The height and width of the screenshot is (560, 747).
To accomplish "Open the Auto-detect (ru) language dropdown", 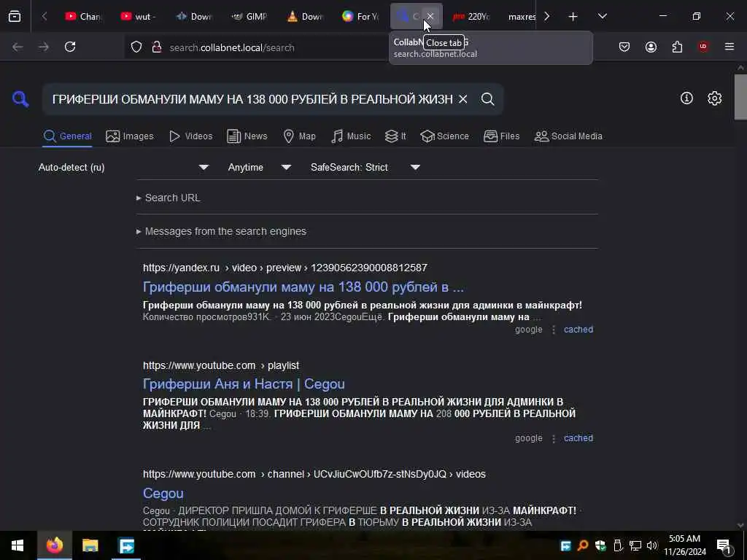I will 123,167.
